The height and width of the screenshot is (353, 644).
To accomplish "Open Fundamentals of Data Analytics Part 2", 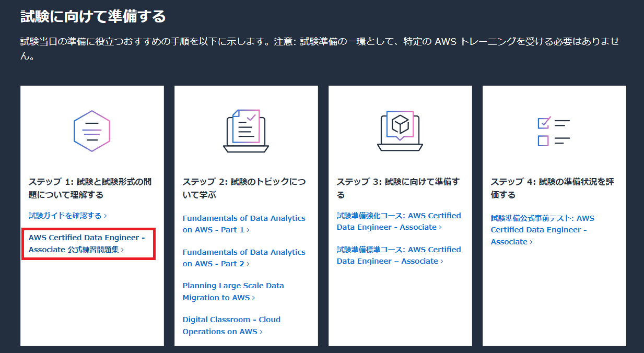I will click(x=243, y=258).
